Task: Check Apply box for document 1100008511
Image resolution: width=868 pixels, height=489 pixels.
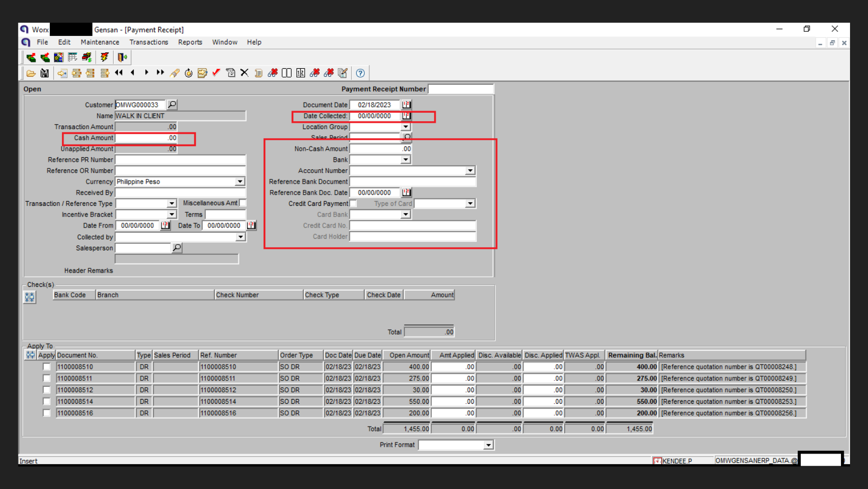Action: coord(47,378)
